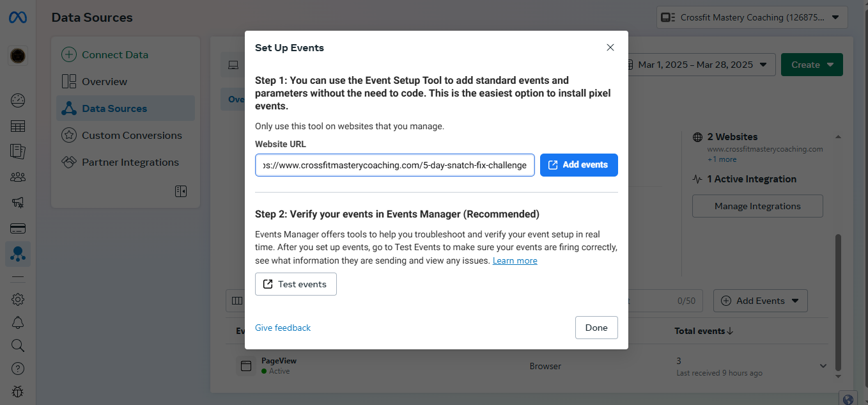Open the audiences people icon
The height and width of the screenshot is (405, 868).
18,177
